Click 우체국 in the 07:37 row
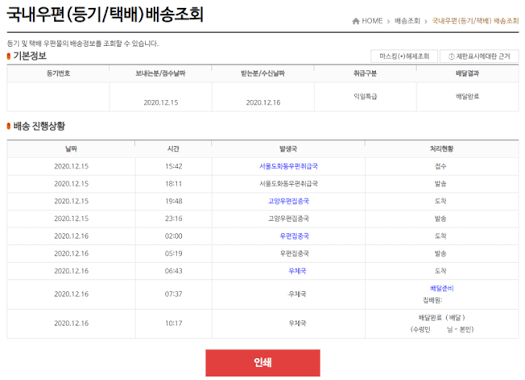525x380 pixels. pos(297,294)
